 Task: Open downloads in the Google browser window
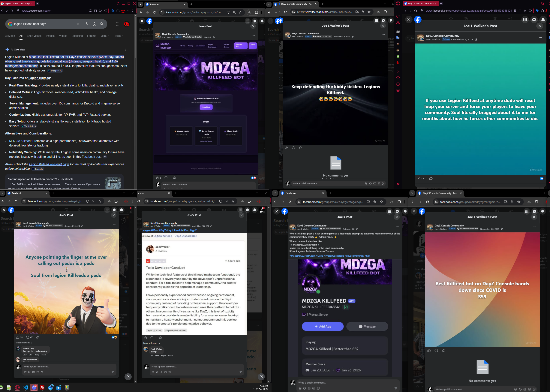128,11
